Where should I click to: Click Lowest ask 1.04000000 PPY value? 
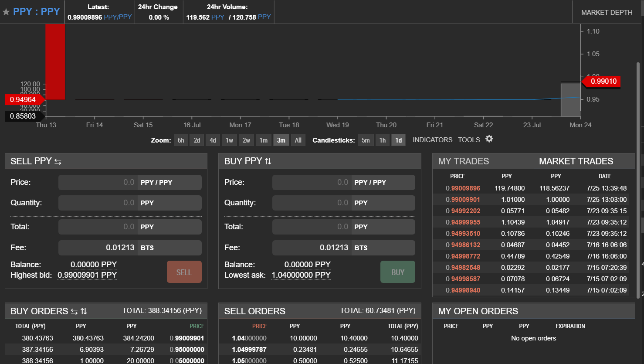pos(301,275)
